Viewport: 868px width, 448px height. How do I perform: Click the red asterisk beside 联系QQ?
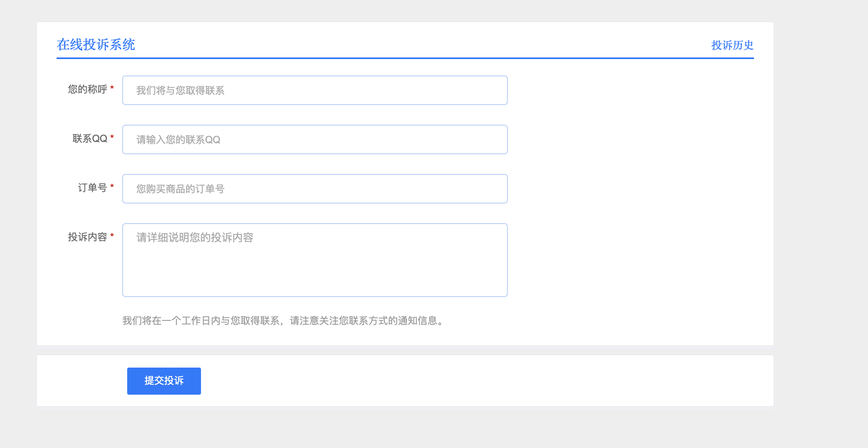[x=112, y=137]
